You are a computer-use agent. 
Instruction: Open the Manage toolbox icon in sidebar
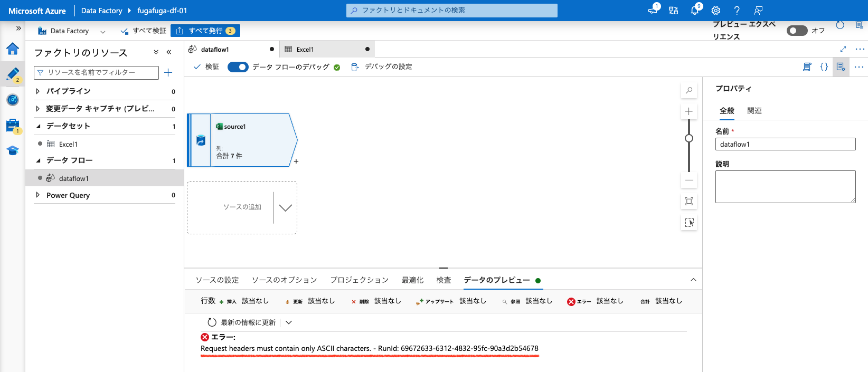pyautogui.click(x=13, y=126)
